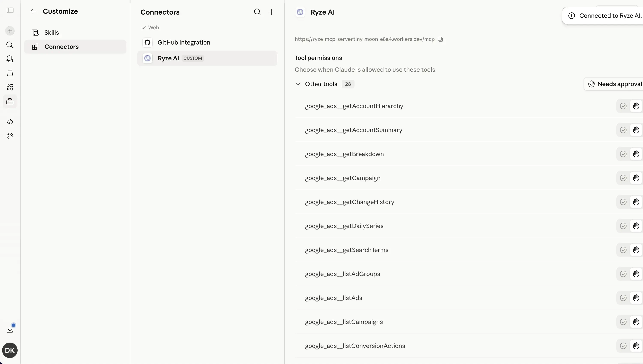Set getBreakdown to needs approval
Image resolution: width=643 pixels, height=364 pixels.
636,154
